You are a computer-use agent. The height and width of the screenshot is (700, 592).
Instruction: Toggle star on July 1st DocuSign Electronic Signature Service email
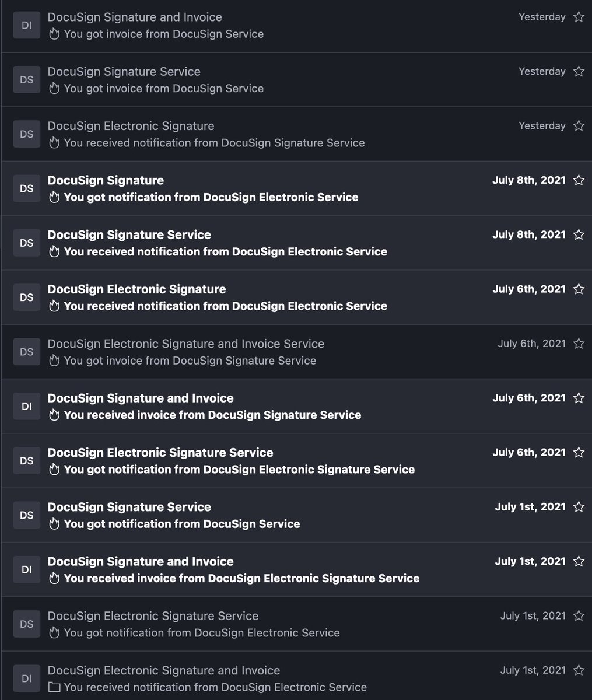(579, 615)
